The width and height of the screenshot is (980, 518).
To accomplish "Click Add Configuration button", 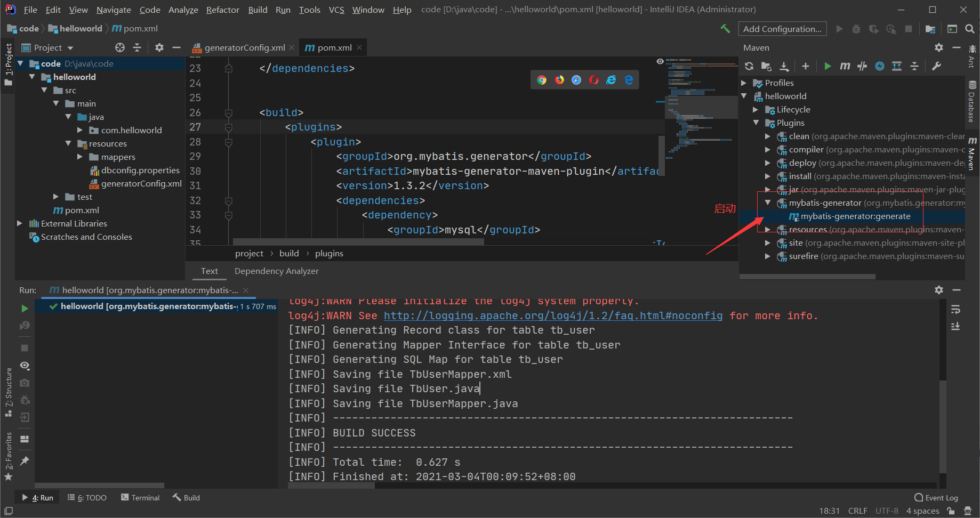I will coord(782,29).
